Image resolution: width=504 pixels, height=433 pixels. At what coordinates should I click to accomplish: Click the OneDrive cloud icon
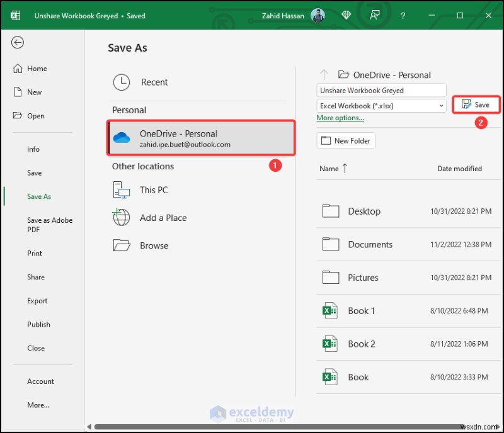[122, 137]
